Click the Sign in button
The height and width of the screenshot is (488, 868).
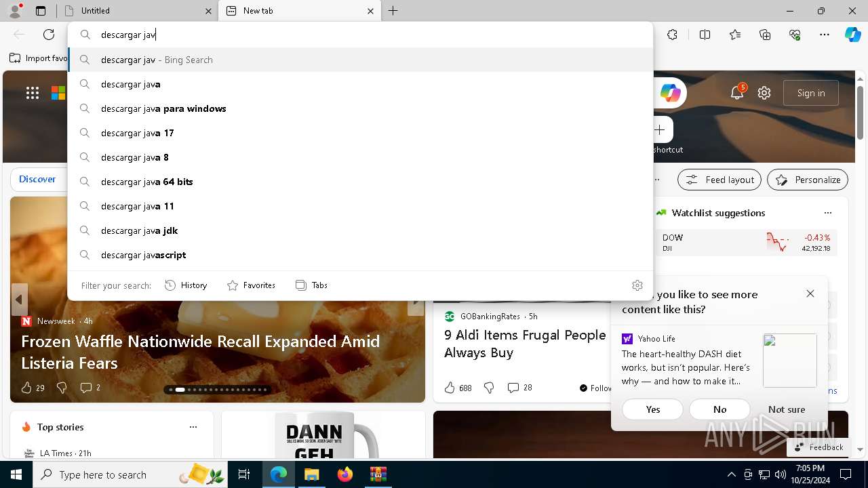[811, 93]
